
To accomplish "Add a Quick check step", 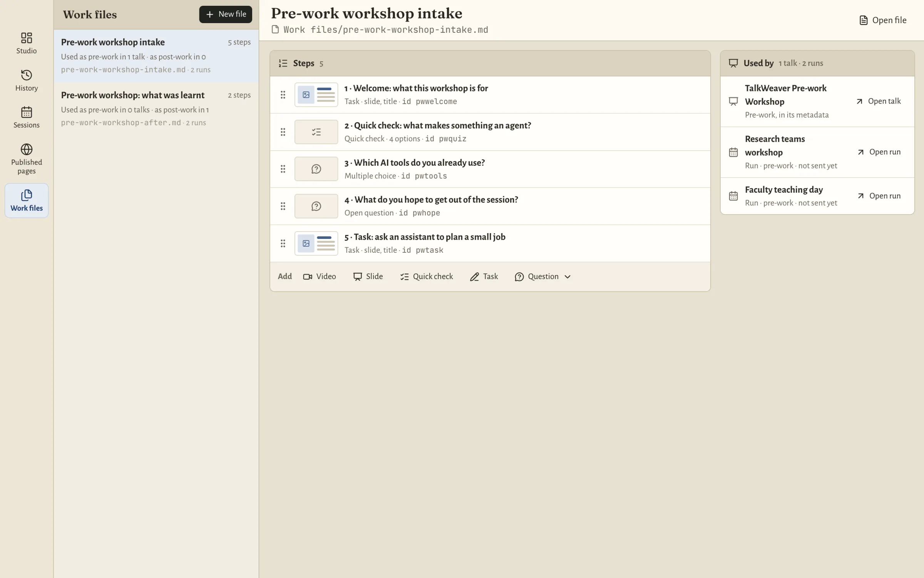I will coord(427,277).
